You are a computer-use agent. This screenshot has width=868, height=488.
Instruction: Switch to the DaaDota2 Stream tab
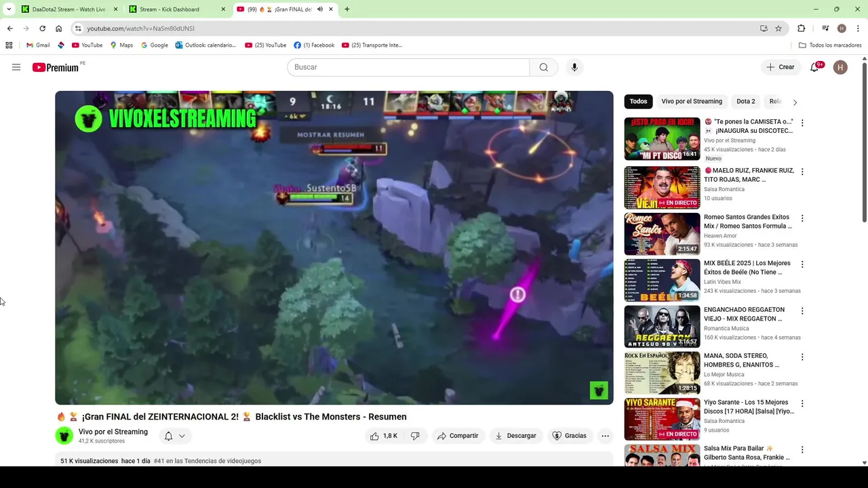[x=69, y=9]
